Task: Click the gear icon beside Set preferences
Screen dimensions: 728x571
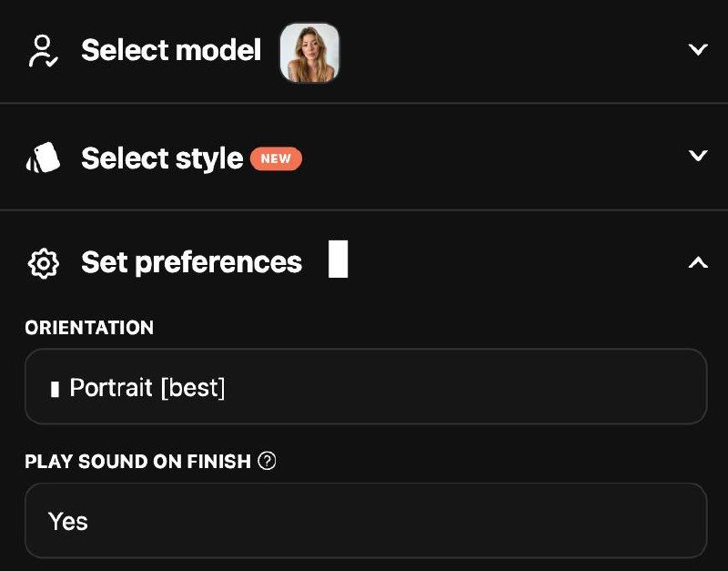Action: pos(43,263)
